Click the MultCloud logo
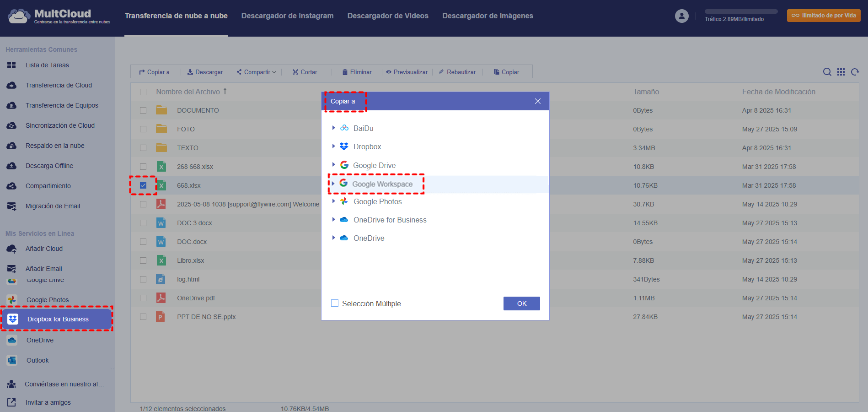 (x=59, y=16)
